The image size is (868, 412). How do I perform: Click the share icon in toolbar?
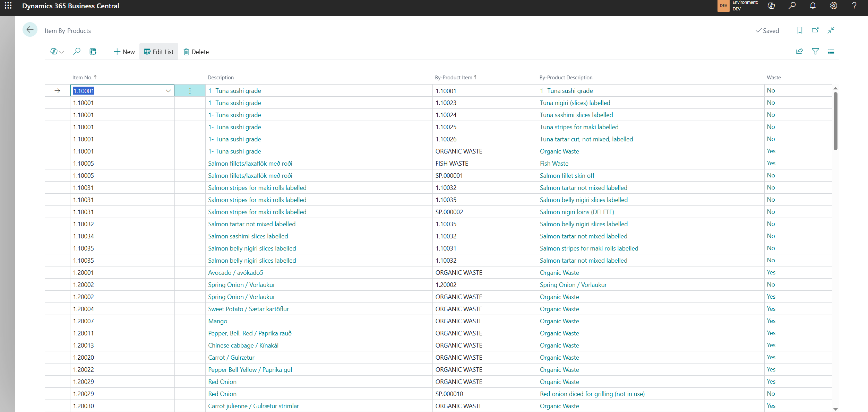point(799,52)
